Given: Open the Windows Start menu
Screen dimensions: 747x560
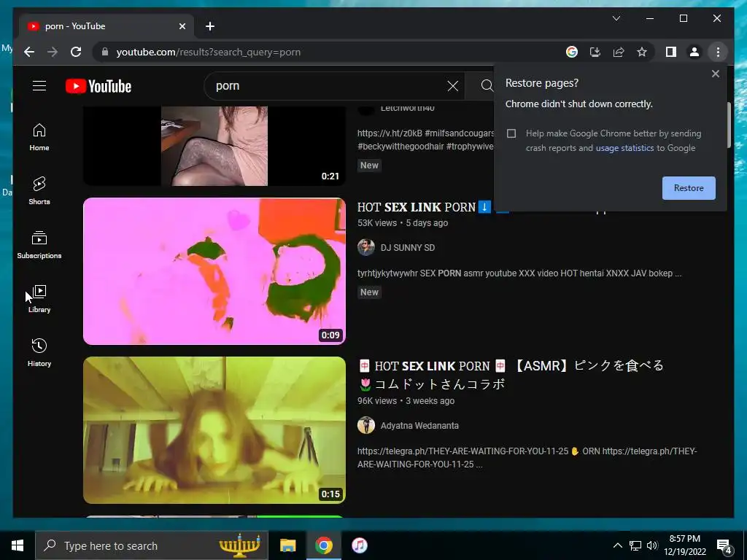Looking at the screenshot, I should (18, 545).
